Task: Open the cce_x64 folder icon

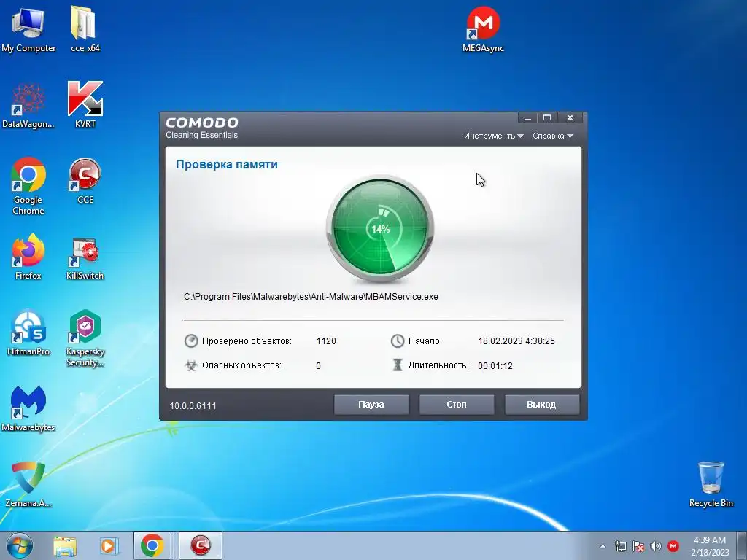Action: [85, 29]
